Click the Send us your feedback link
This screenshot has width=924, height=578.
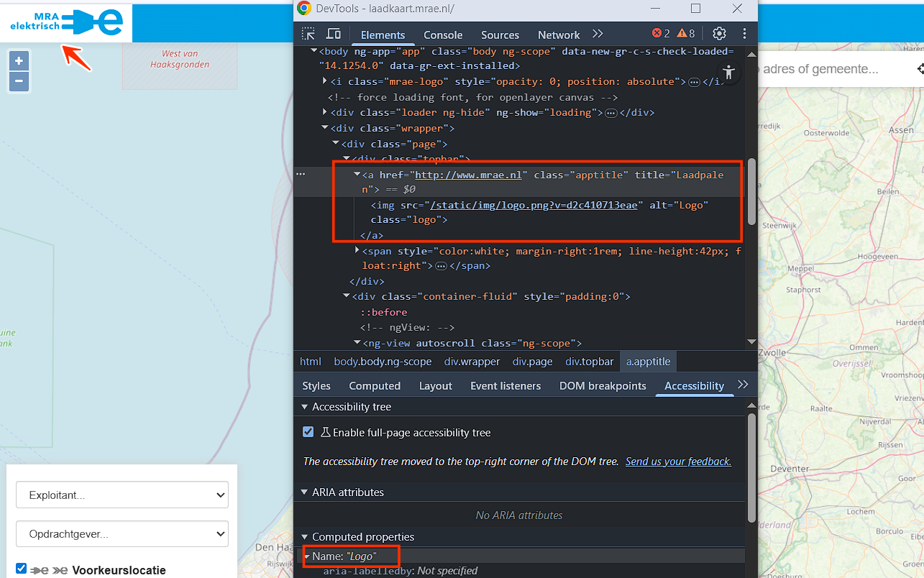pyautogui.click(x=678, y=462)
